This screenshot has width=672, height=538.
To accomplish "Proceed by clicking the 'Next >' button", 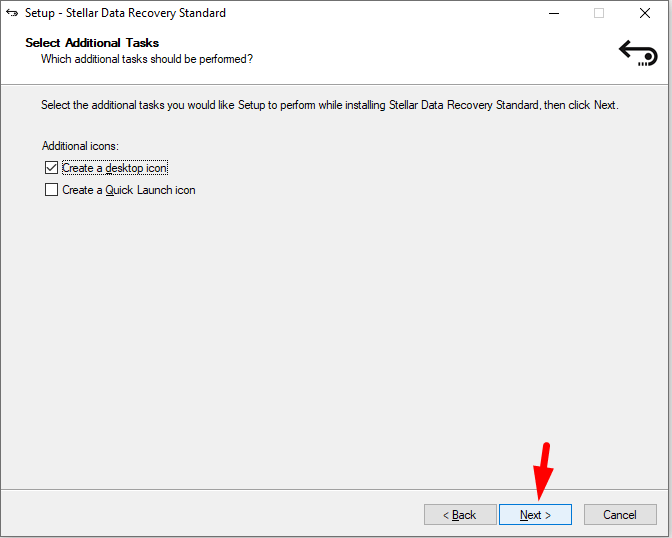I will pos(535,514).
